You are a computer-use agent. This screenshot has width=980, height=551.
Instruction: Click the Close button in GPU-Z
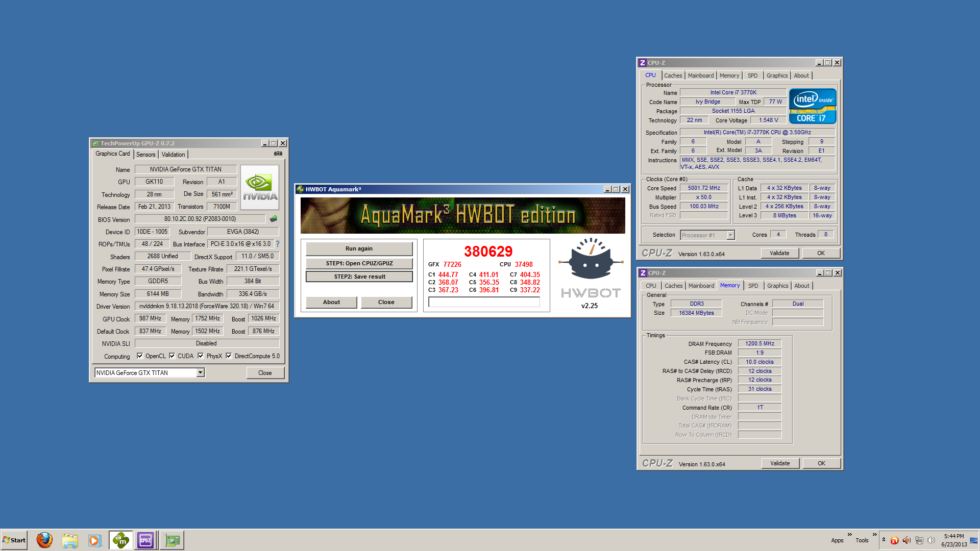[265, 373]
